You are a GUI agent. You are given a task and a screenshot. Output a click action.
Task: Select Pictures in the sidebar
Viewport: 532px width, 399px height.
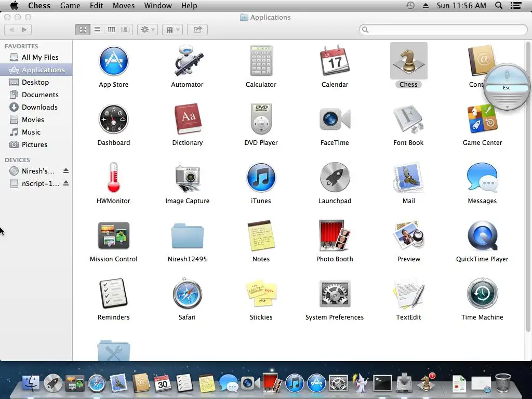(x=36, y=144)
